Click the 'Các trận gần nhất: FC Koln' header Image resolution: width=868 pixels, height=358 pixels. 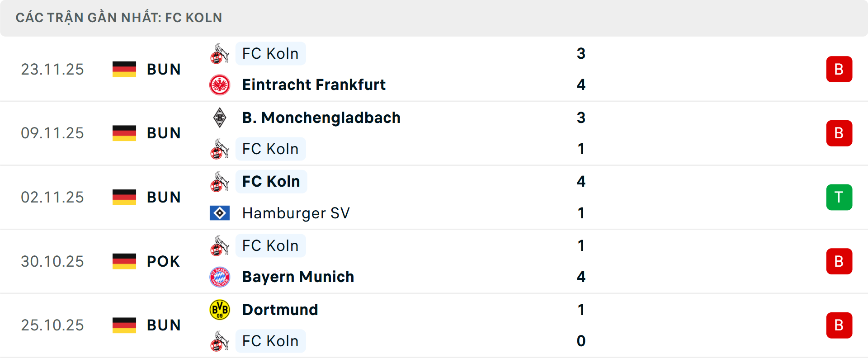click(119, 18)
